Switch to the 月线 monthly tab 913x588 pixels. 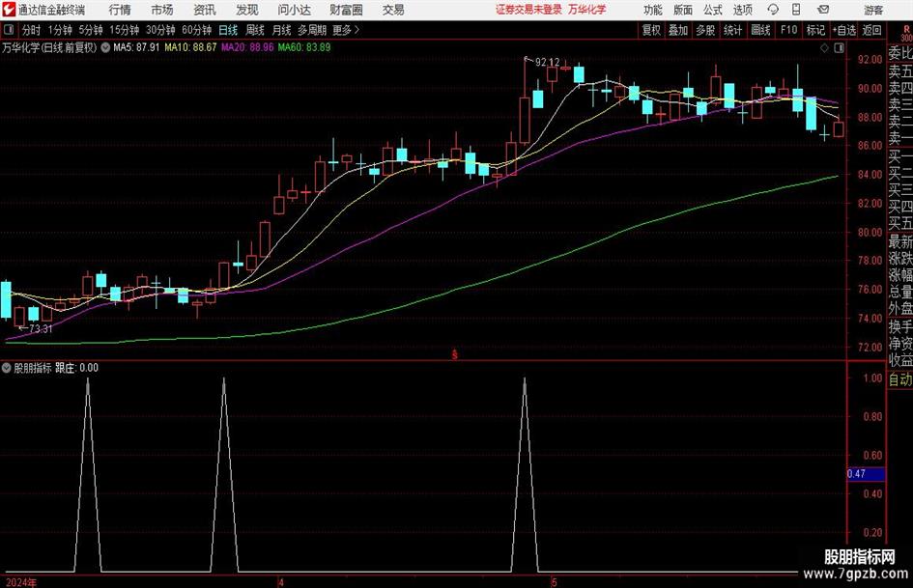pyautogui.click(x=281, y=30)
